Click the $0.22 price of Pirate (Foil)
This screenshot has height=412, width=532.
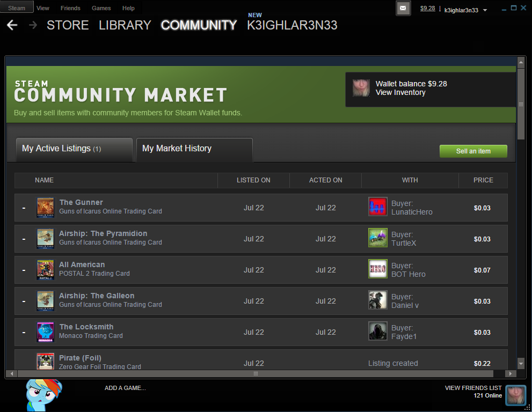tap(482, 364)
